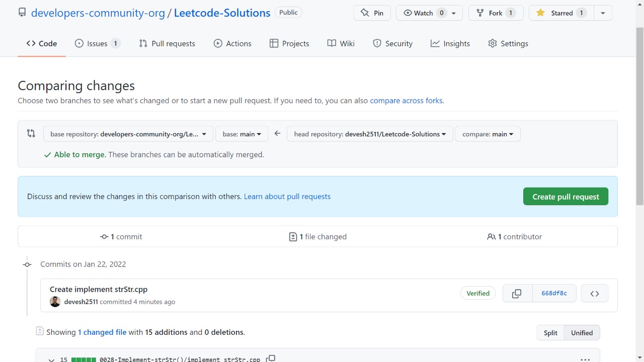Click the file tree icon beside Showing
The height and width of the screenshot is (362, 644).
40,331
